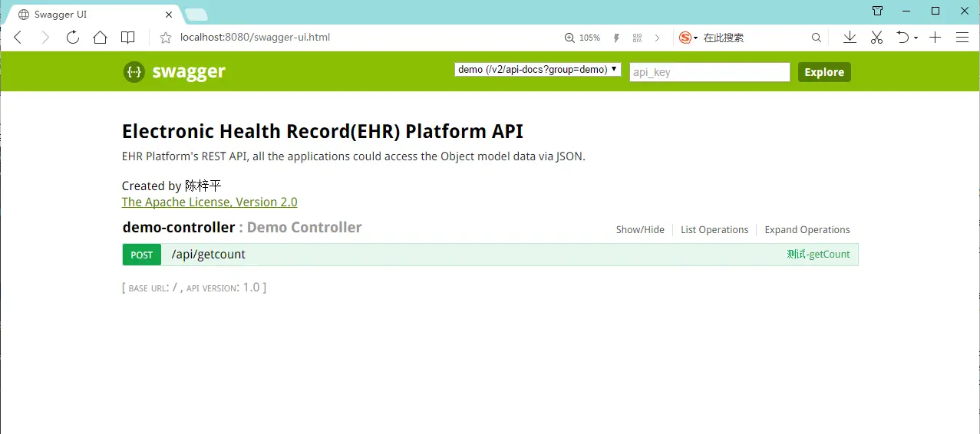The image size is (980, 434).
Task: Click the demo-controller heading
Action: (x=179, y=228)
